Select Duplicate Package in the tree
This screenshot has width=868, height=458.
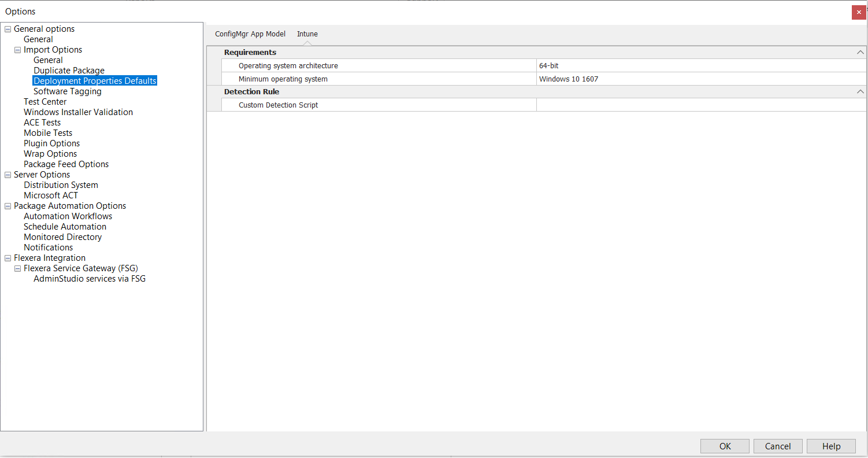(x=69, y=70)
